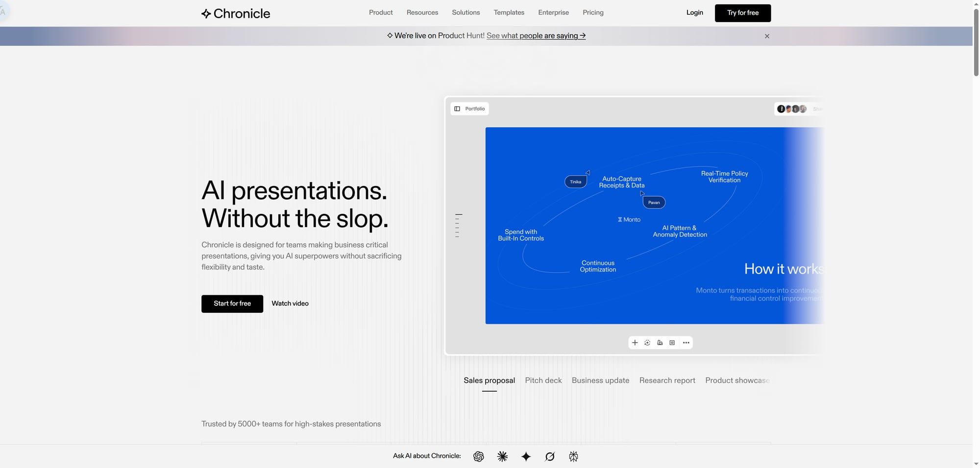980x468 pixels.
Task: Click the AI sparkle circle icon in slide toolbar
Action: tap(647, 343)
